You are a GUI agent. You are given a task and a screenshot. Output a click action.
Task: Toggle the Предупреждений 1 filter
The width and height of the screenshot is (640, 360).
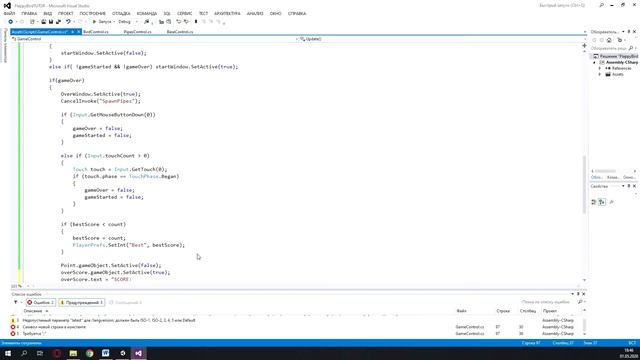pos(82,302)
